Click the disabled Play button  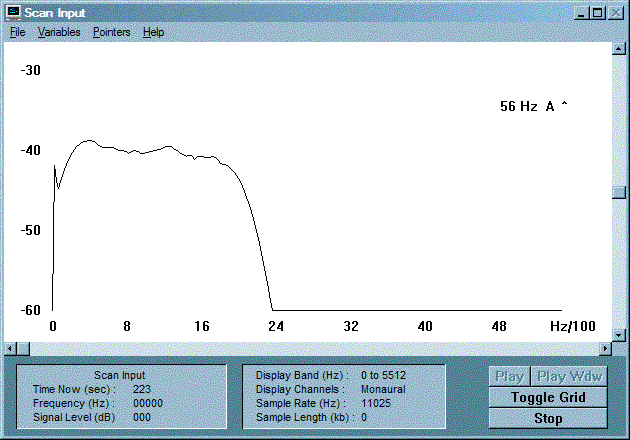[509, 377]
